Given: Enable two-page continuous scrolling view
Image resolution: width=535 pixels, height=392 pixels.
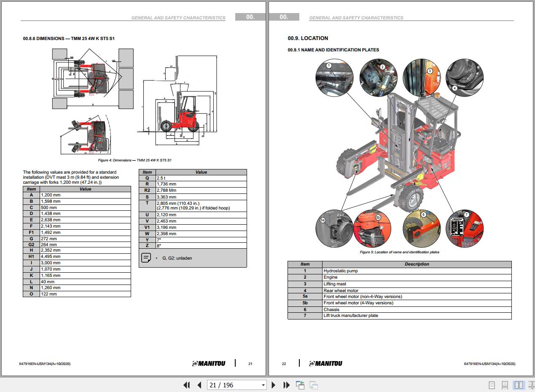Looking at the screenshot, I should point(531,385).
